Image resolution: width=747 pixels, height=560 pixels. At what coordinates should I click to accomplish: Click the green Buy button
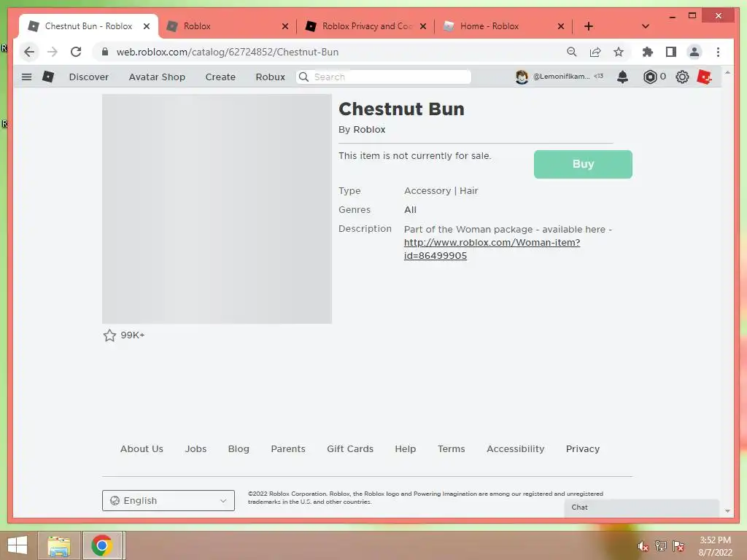click(x=583, y=164)
